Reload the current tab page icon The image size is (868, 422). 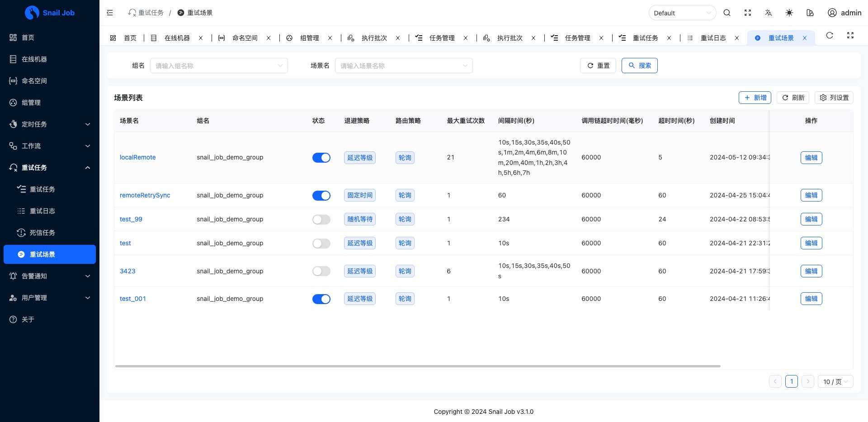click(x=830, y=35)
